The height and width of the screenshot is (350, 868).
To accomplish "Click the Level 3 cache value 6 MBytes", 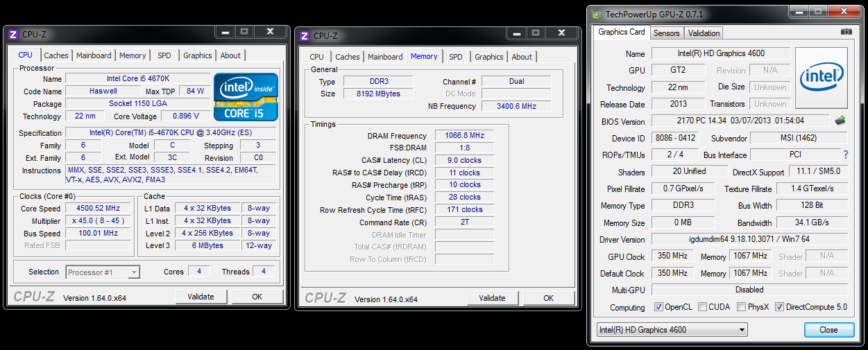I will point(208,245).
